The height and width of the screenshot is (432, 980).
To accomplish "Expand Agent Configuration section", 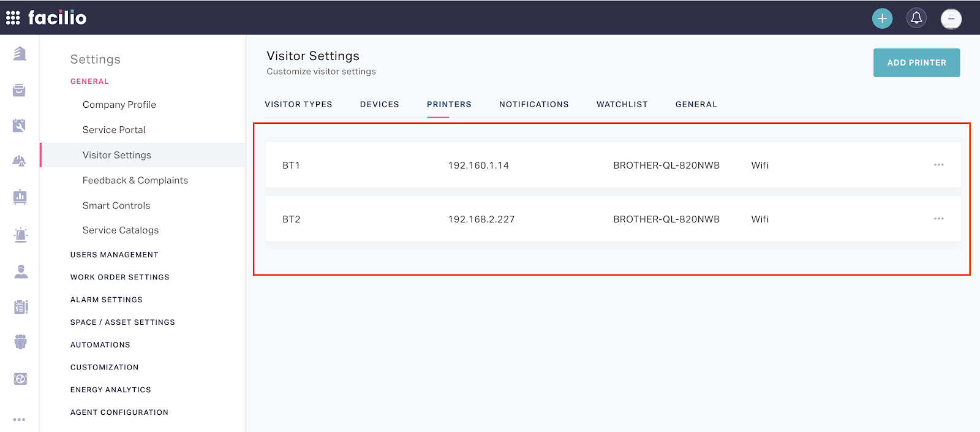I will pyautogui.click(x=119, y=412).
